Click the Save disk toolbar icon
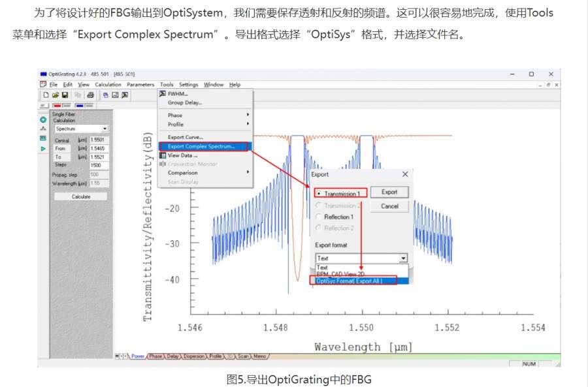 point(65,95)
